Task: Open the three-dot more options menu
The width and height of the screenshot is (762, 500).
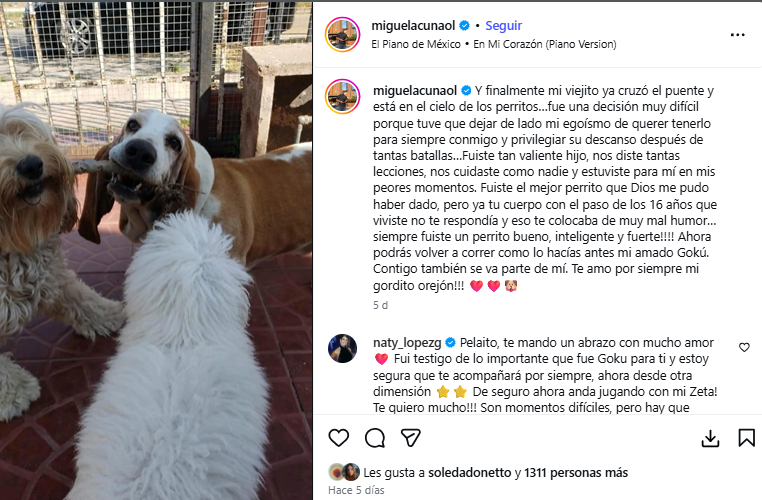Action: pos(738,34)
